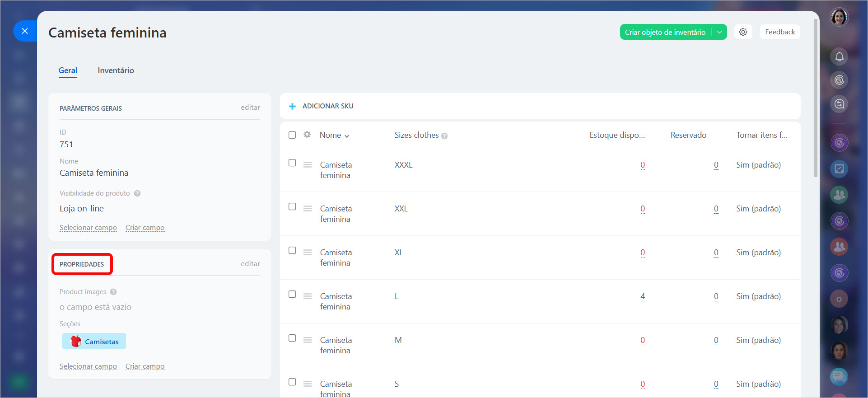Click the Camiseta feminina name in M row
868x398 pixels.
(x=336, y=345)
